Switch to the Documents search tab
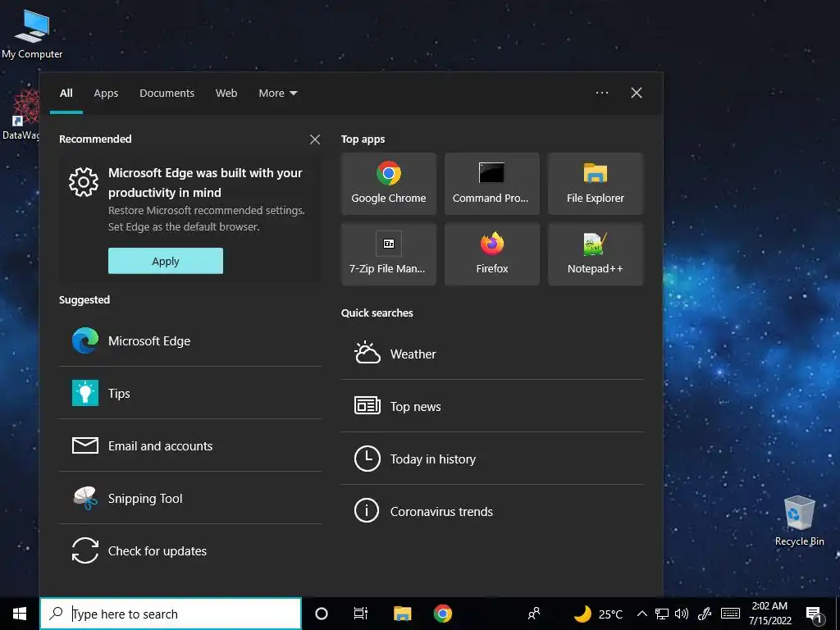Screen dimensions: 840x630 click(167, 94)
